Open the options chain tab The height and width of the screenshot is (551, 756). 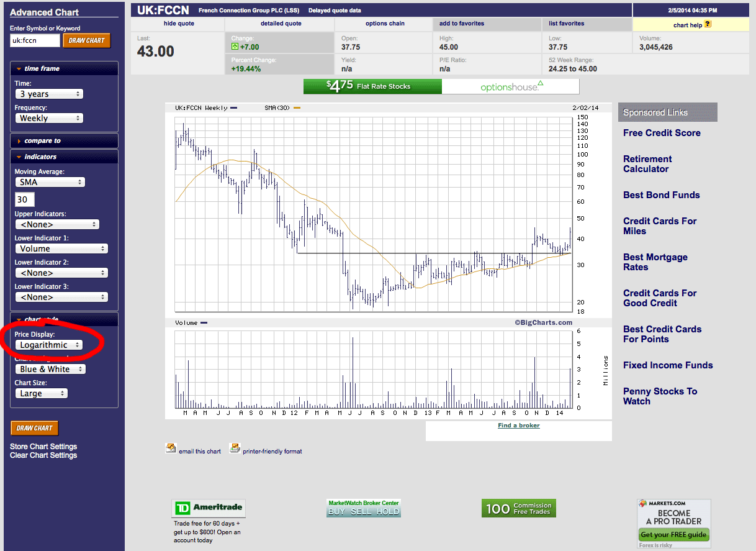(385, 24)
